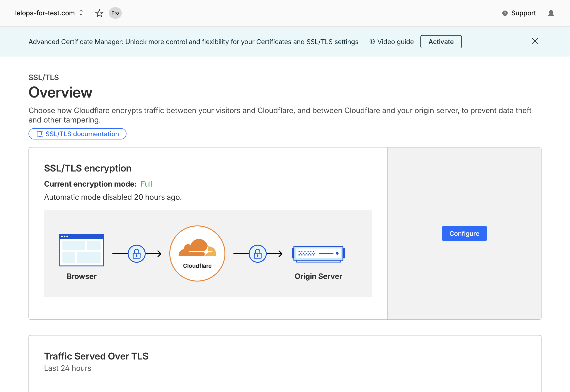Open SSL/TLS documentation

(x=77, y=134)
